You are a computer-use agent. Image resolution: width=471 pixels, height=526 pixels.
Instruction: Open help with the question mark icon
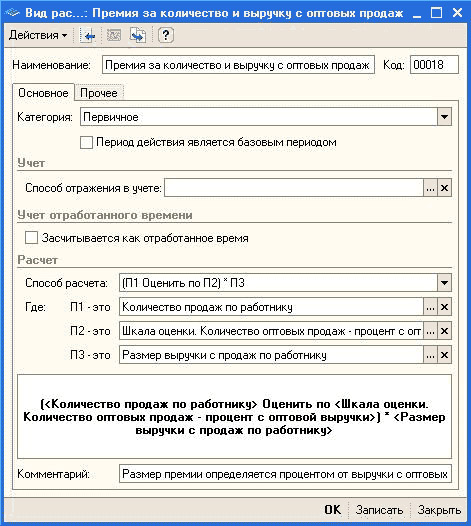point(166,35)
